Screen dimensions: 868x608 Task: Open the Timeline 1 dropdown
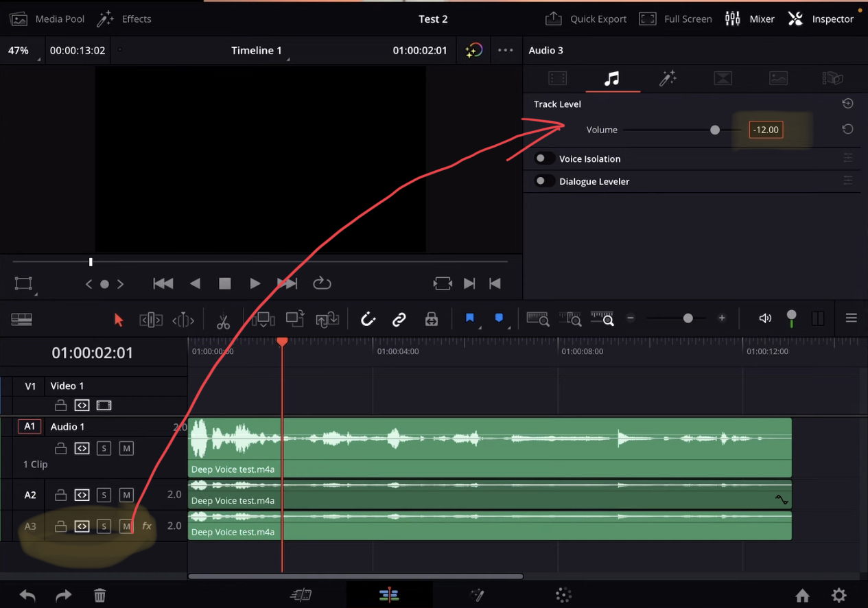257,50
